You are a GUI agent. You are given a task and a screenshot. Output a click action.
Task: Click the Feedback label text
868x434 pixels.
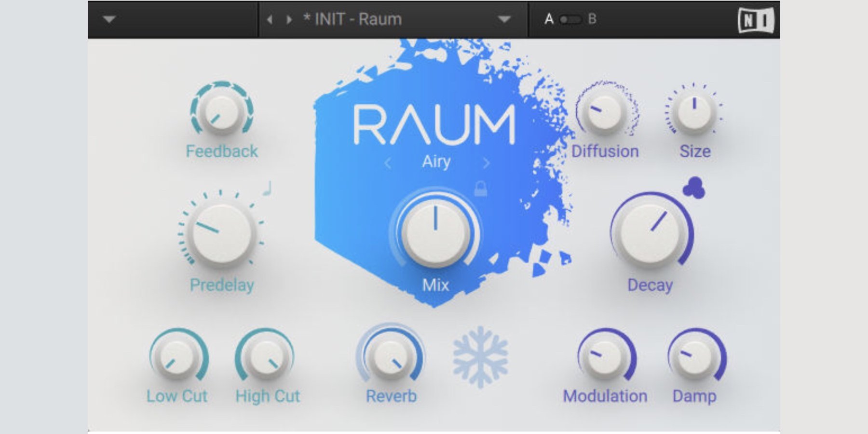pyautogui.click(x=222, y=151)
